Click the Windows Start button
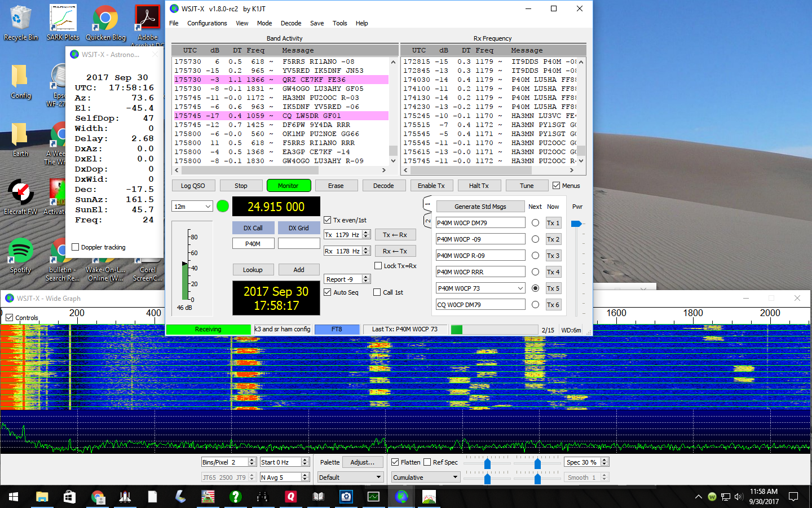 [x=12, y=497]
